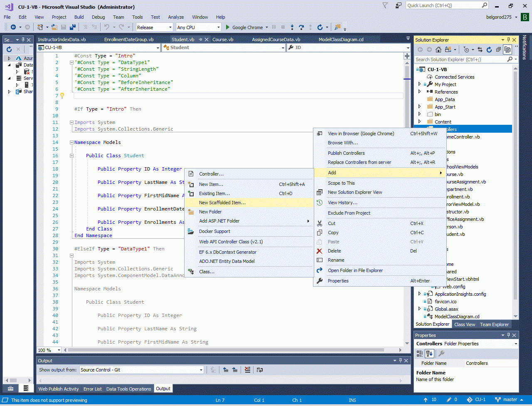
Task: Toggle the pin on the Student.vb tab
Action: click(x=200, y=40)
